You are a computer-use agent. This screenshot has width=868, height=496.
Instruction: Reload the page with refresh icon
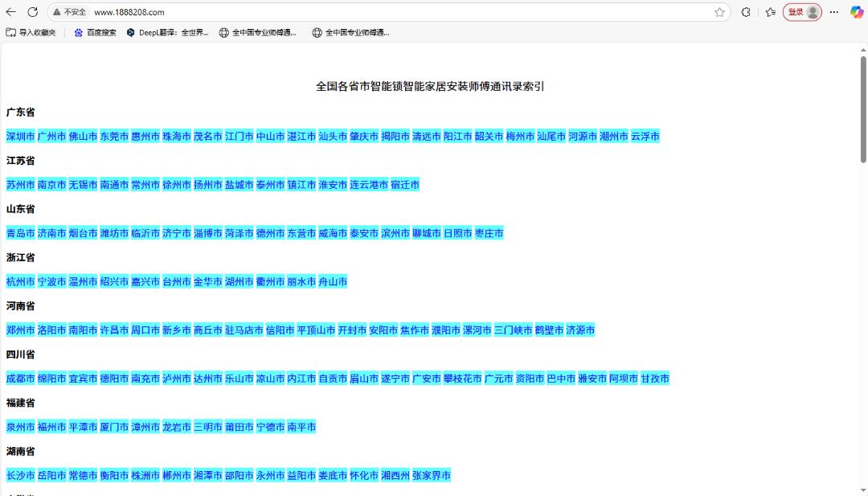33,11
